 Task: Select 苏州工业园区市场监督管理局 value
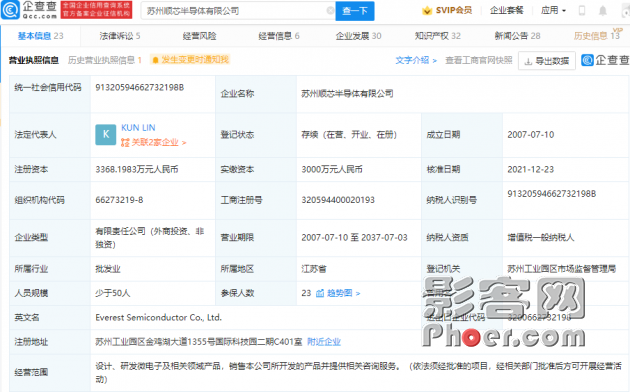tap(561, 269)
